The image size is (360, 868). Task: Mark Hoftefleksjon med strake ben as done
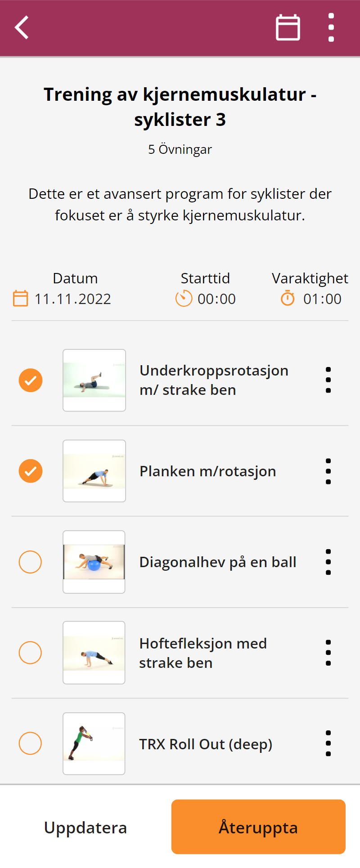pos(30,653)
